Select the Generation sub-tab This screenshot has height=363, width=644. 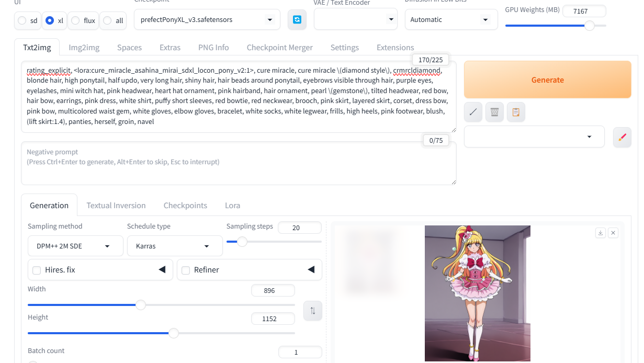click(49, 206)
